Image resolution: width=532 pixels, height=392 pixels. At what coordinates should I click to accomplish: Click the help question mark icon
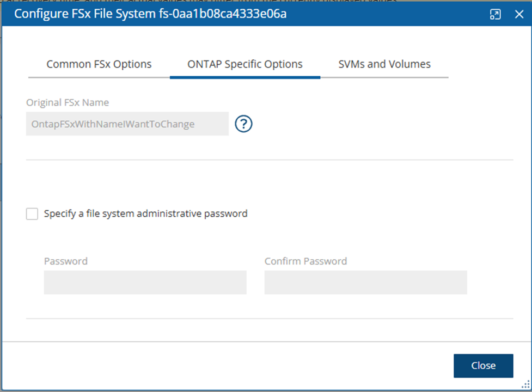(x=243, y=124)
